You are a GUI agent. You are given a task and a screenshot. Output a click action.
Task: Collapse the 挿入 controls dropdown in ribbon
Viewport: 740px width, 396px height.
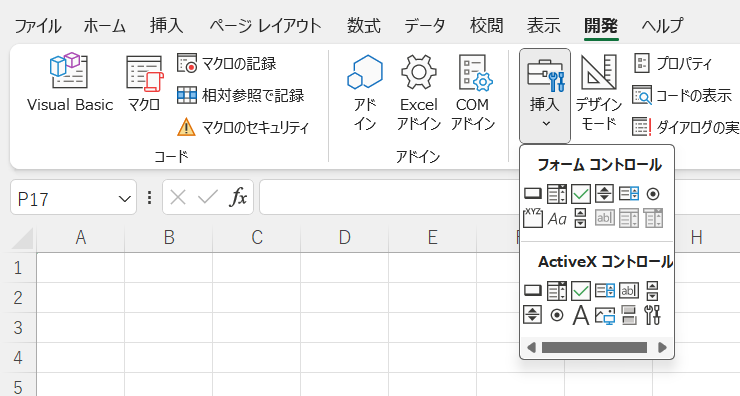point(545,96)
